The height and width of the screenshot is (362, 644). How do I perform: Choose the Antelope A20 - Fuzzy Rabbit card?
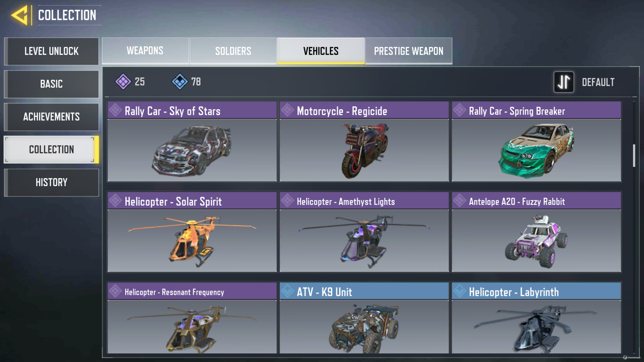point(536,232)
